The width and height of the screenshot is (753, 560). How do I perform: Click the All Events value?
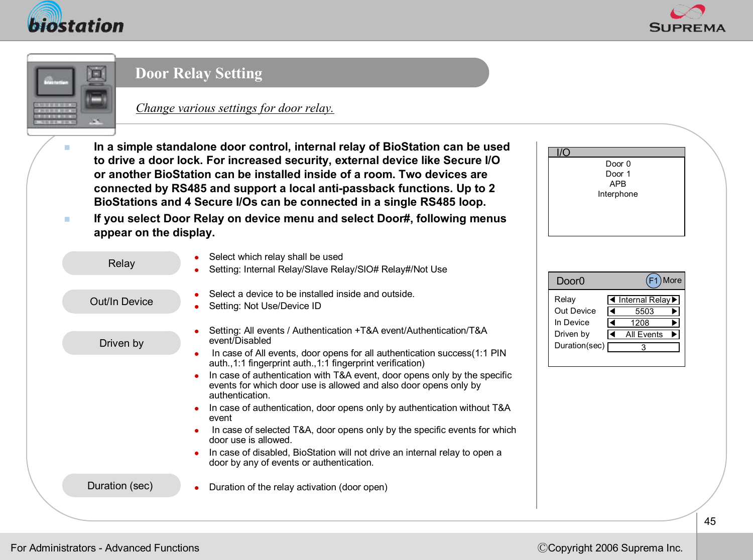[644, 334]
